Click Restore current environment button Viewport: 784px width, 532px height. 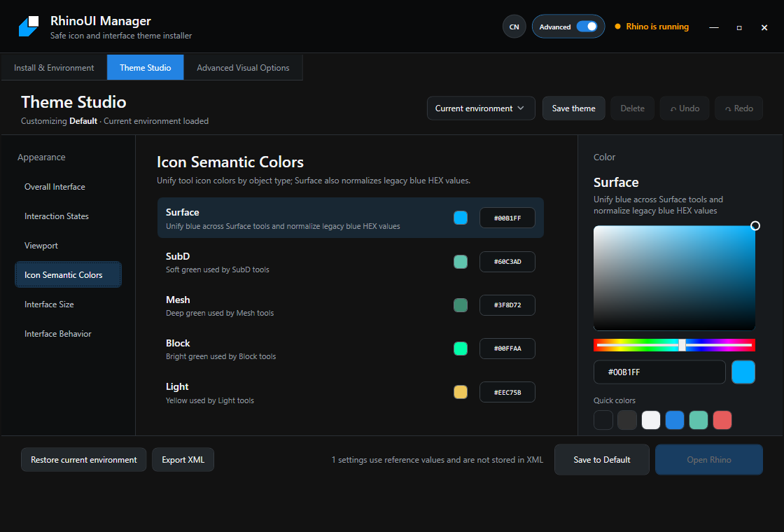coord(83,459)
